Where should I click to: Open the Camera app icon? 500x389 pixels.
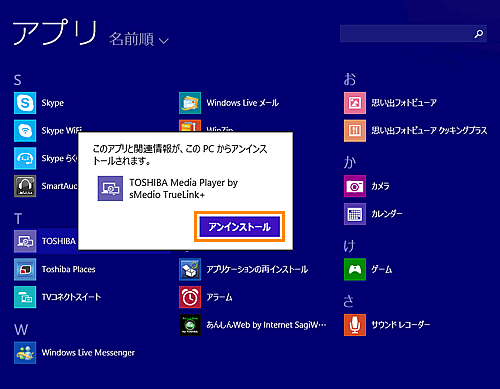355,186
